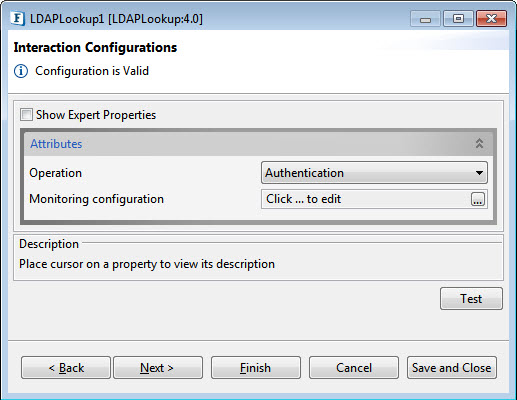Screen dimensions: 517x400
Task: Click the Fiorano app icon in title bar
Action: 17,19
